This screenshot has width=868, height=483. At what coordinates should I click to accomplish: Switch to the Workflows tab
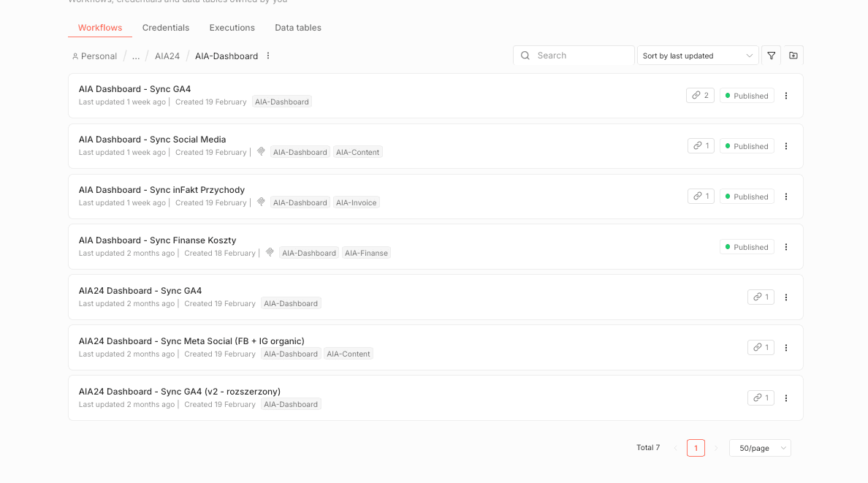pyautogui.click(x=100, y=28)
